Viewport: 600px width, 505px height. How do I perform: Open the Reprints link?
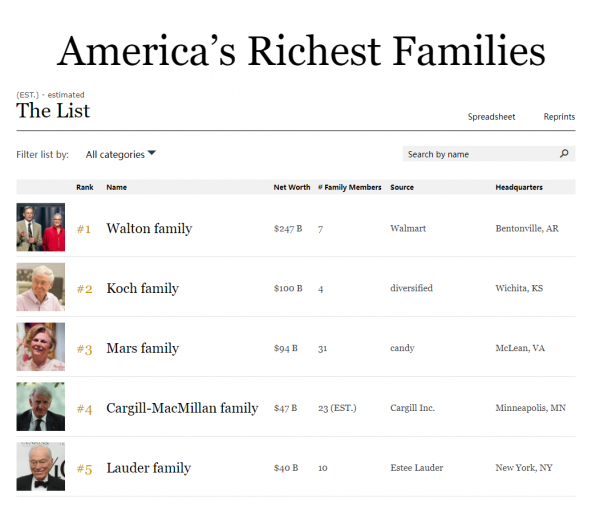click(x=559, y=117)
